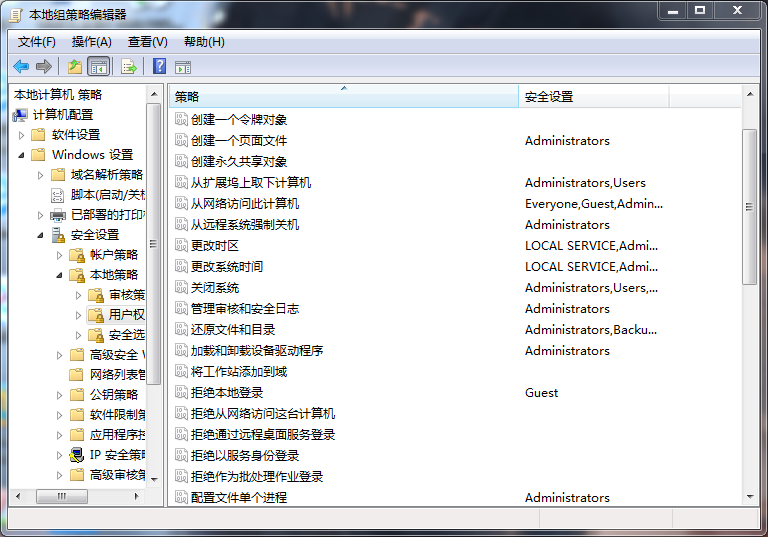Click the 从扩展坞上取下计算机 policy icon
This screenshot has width=768, height=537.
click(x=181, y=182)
